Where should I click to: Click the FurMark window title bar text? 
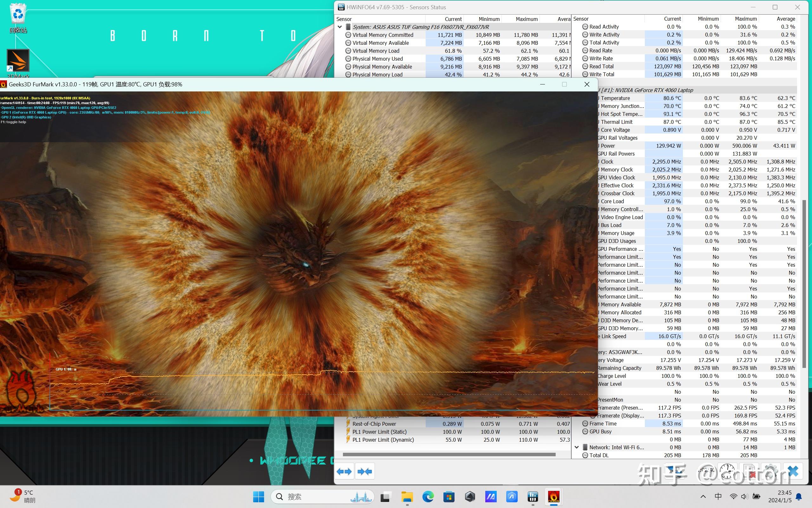click(95, 84)
